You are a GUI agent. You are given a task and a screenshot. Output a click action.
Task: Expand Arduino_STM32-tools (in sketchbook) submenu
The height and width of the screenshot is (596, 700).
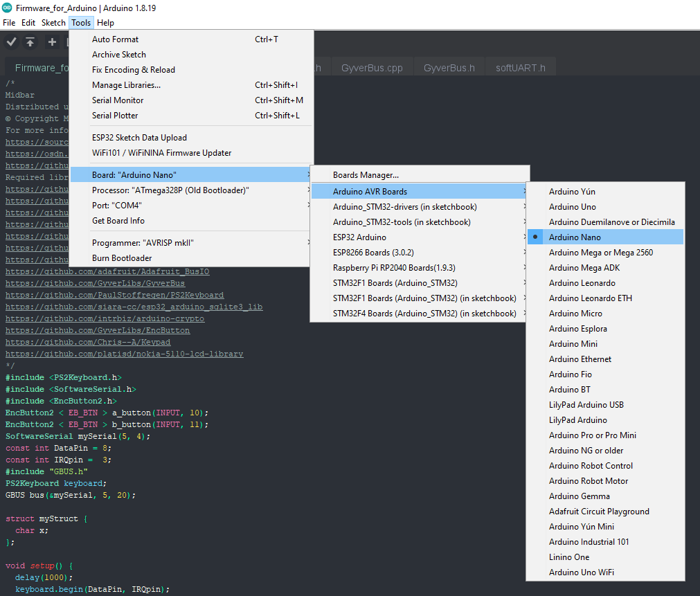coord(420,222)
